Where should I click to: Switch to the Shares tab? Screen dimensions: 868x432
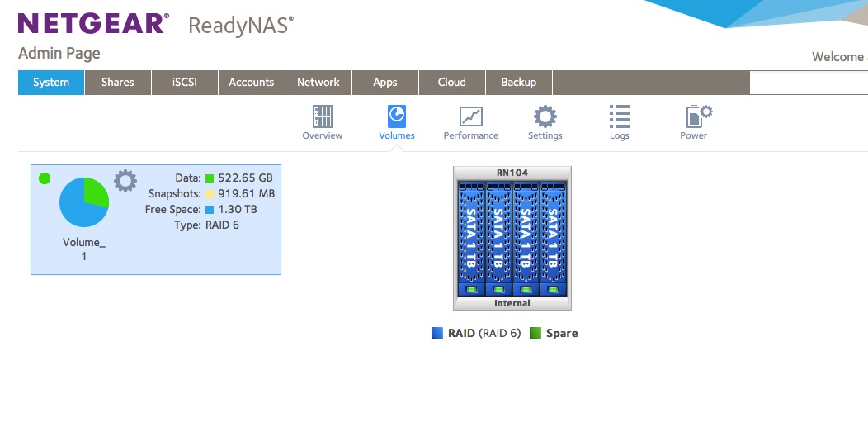(x=118, y=83)
